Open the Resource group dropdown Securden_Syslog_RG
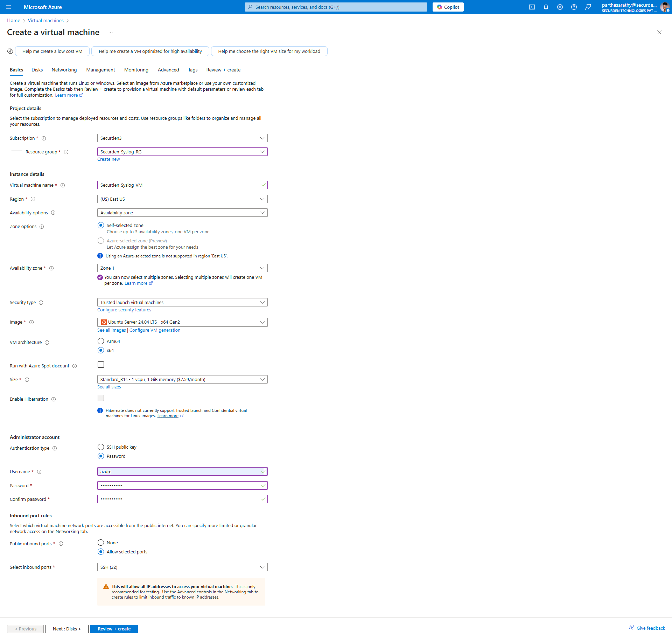 [x=182, y=152]
